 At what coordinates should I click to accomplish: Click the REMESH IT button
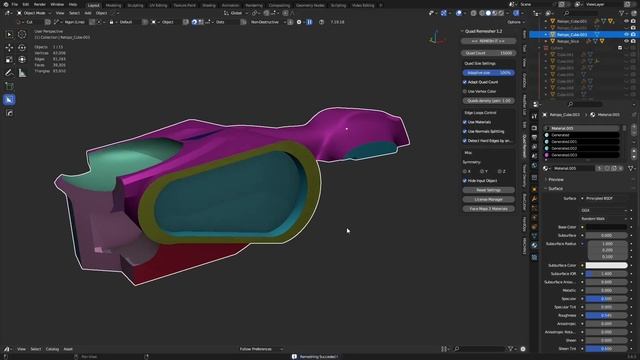tap(488, 41)
